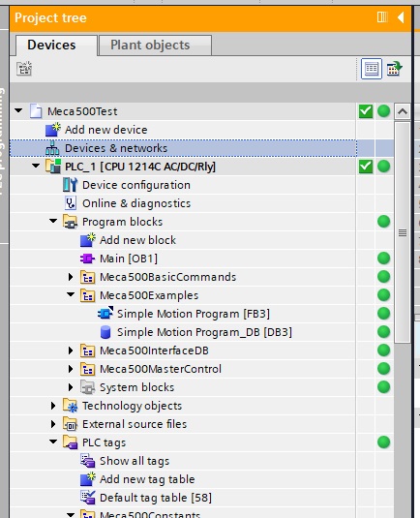Expand the Meca500MasterControl group
Image resolution: width=420 pixels, height=518 pixels.
tap(71, 369)
